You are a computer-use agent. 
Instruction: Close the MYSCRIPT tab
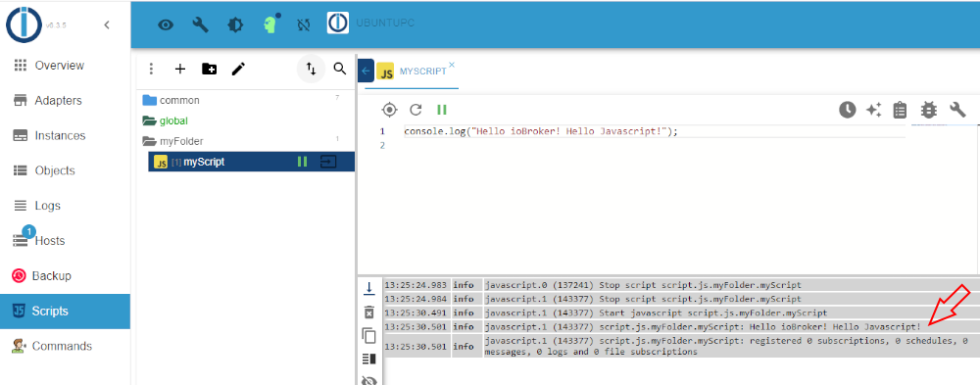(452, 65)
